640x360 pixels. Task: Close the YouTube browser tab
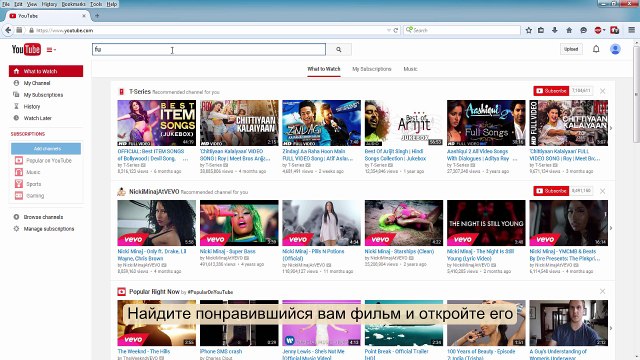click(84, 16)
